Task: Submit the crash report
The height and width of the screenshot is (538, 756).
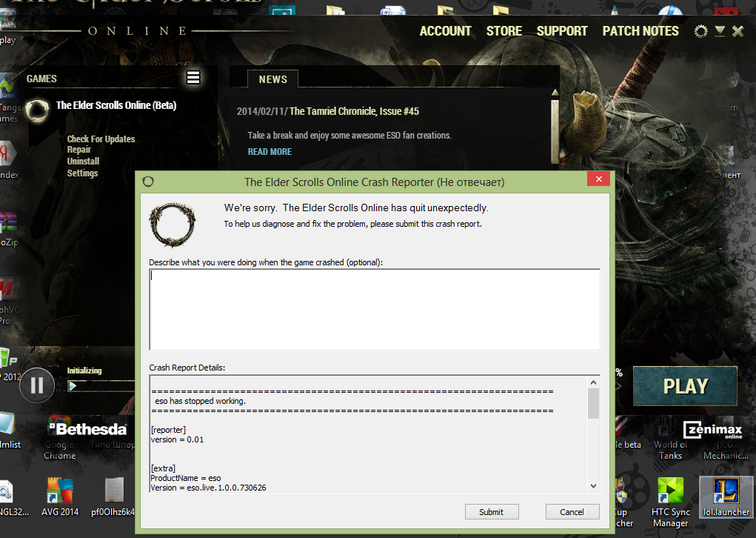Action: [492, 512]
